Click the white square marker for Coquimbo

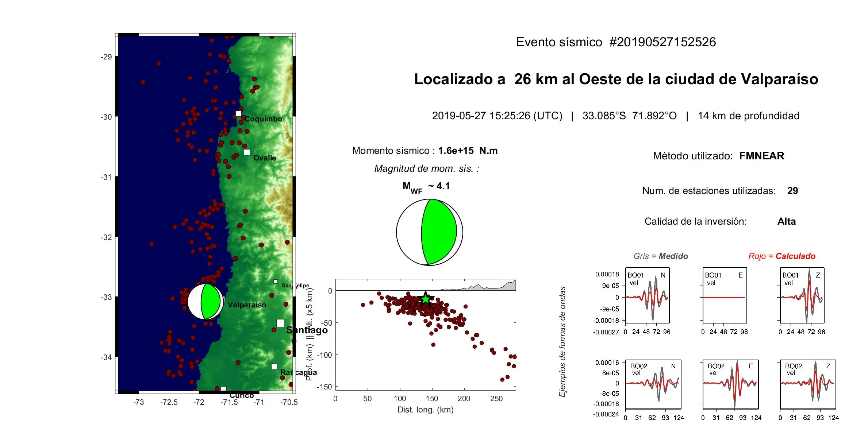(x=238, y=114)
